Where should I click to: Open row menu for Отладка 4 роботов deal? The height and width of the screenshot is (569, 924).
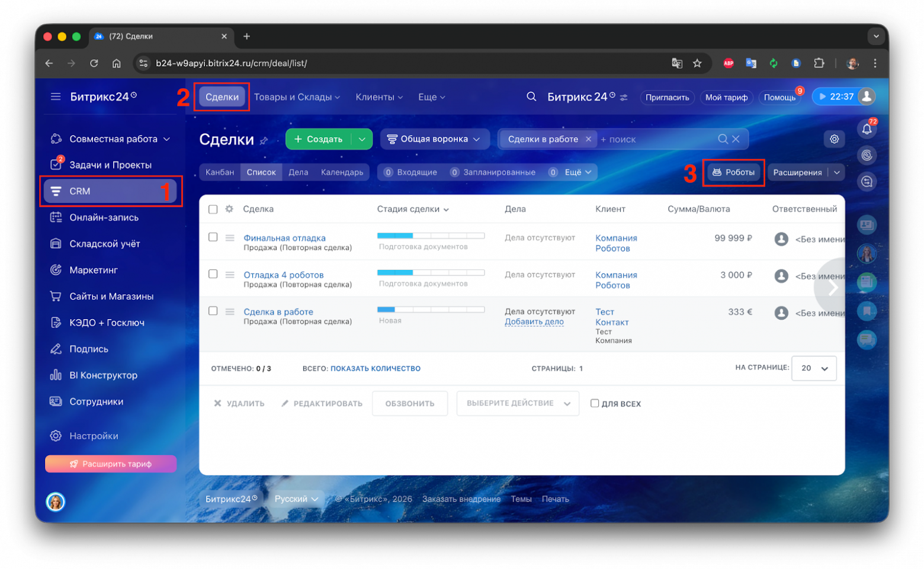(230, 275)
